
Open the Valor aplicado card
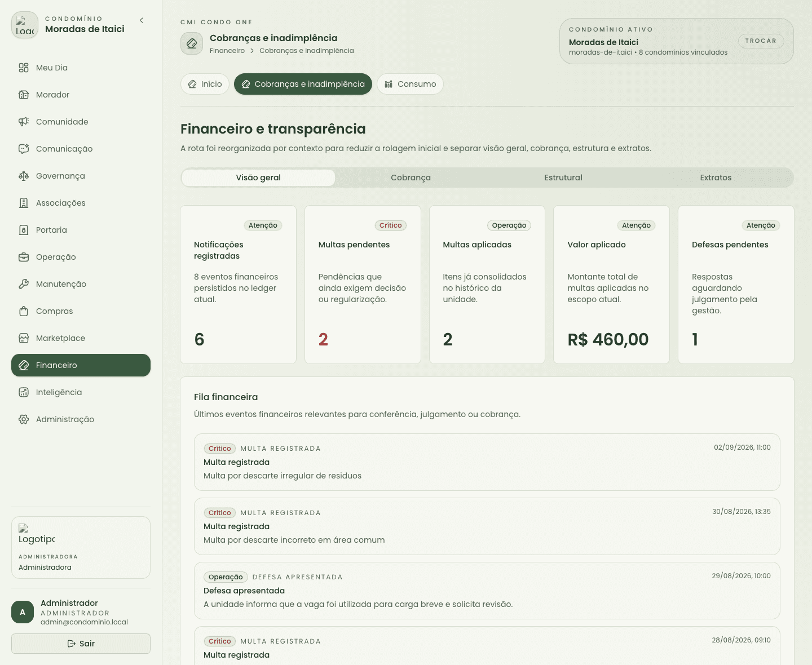(611, 285)
